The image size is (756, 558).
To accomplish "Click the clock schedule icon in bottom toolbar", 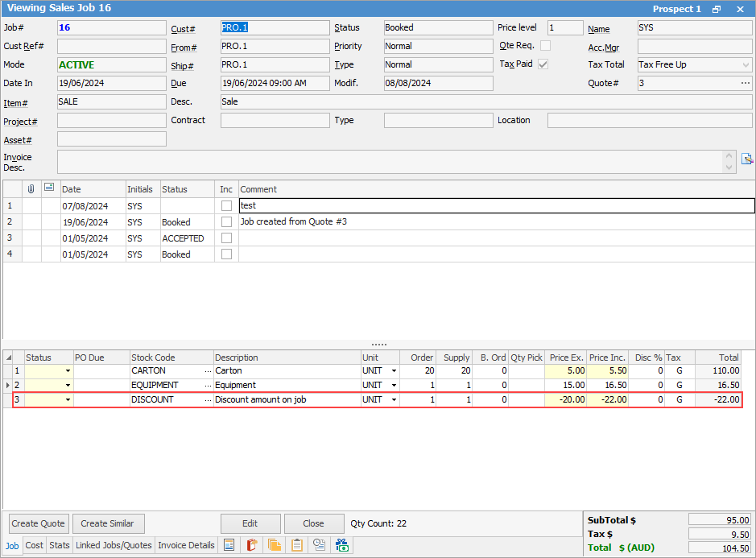I will pos(320,545).
